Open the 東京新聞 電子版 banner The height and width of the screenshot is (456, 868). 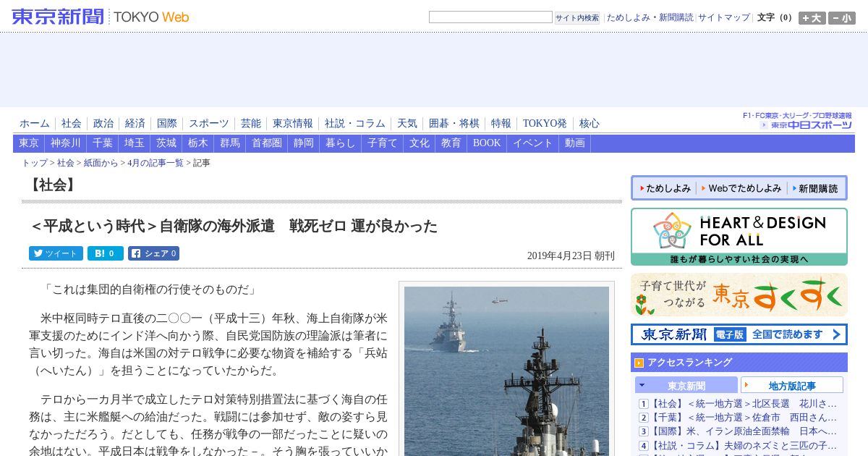739,334
